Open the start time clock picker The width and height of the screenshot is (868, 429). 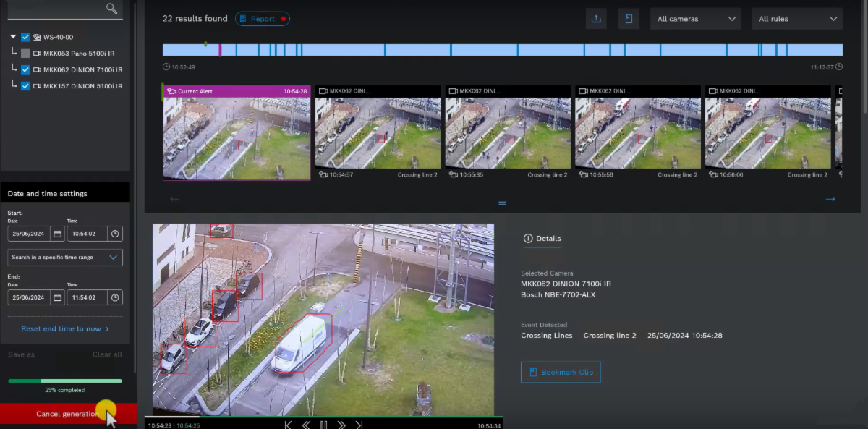[114, 234]
